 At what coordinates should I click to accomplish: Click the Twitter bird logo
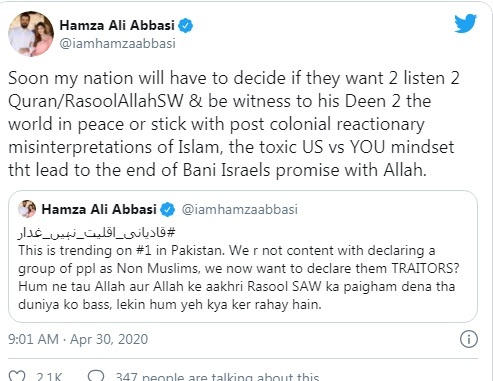tap(465, 23)
